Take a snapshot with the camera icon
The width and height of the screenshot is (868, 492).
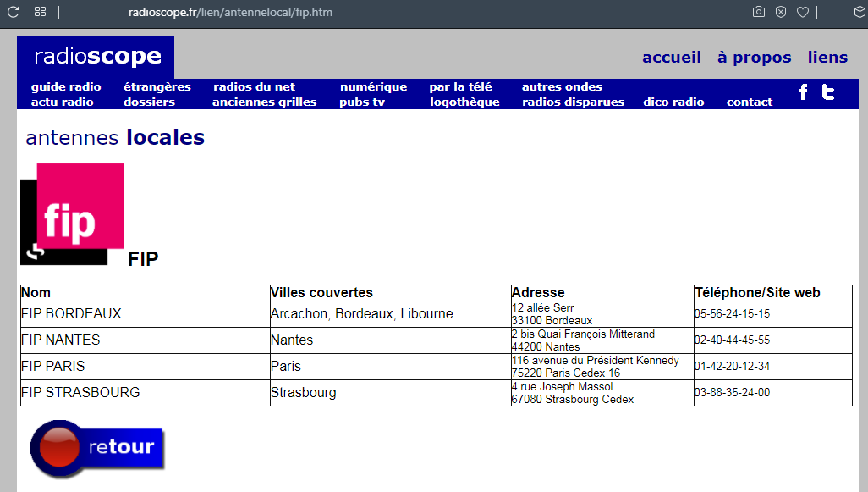[x=759, y=12]
